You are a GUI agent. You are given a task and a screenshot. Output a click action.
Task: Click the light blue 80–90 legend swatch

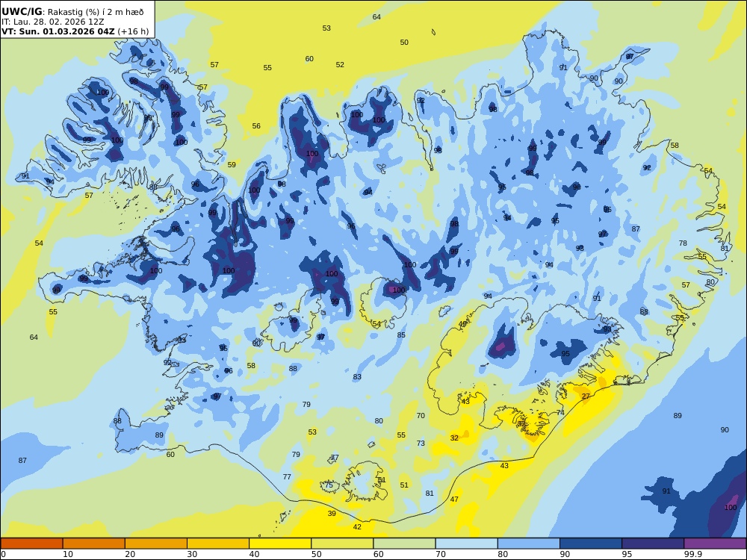pyautogui.click(x=529, y=544)
